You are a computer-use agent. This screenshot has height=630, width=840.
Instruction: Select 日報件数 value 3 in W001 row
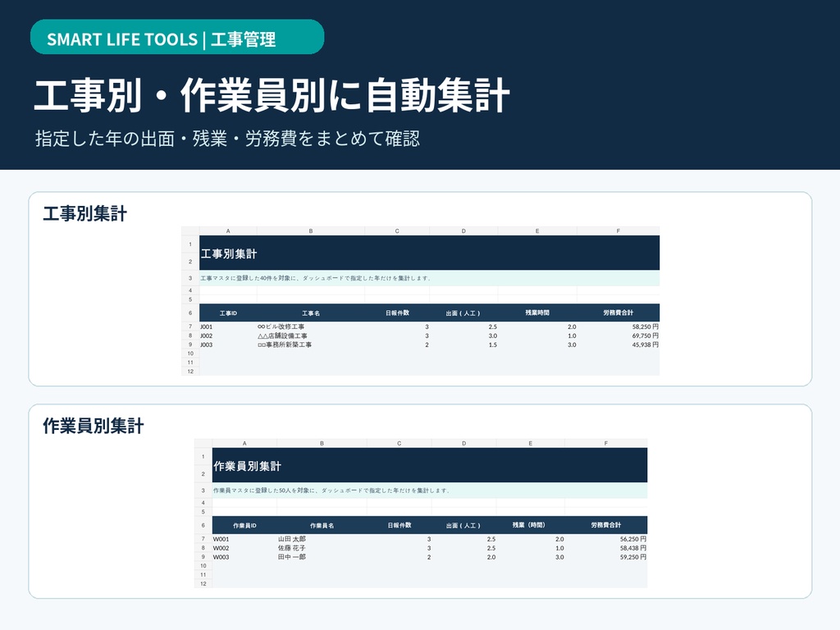tap(399, 540)
